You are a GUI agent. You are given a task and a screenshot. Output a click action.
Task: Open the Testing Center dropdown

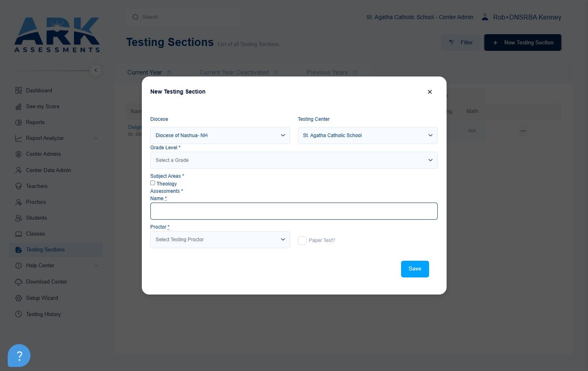(367, 135)
